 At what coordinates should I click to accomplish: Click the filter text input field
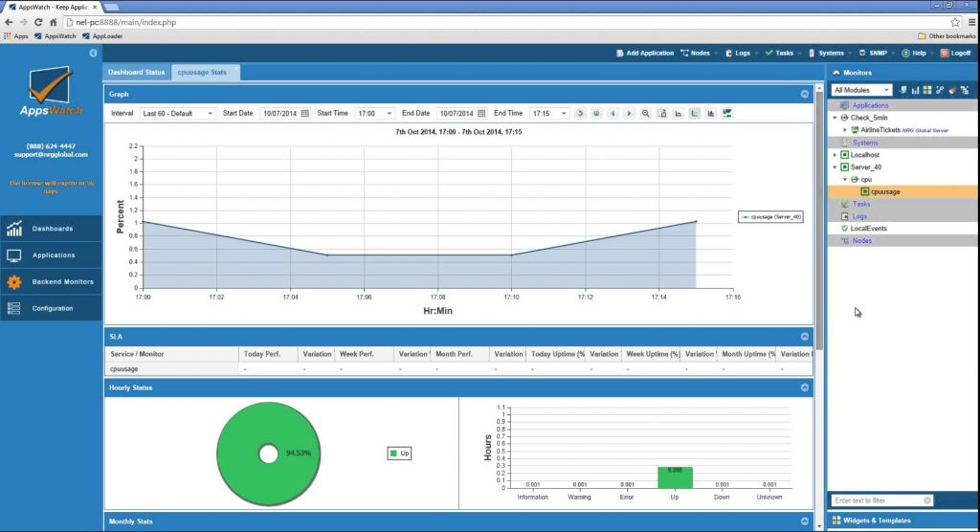click(878, 500)
